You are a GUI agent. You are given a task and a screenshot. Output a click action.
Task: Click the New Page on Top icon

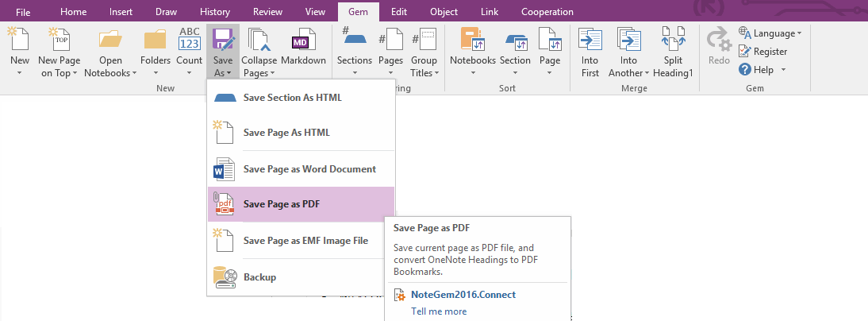coord(60,39)
